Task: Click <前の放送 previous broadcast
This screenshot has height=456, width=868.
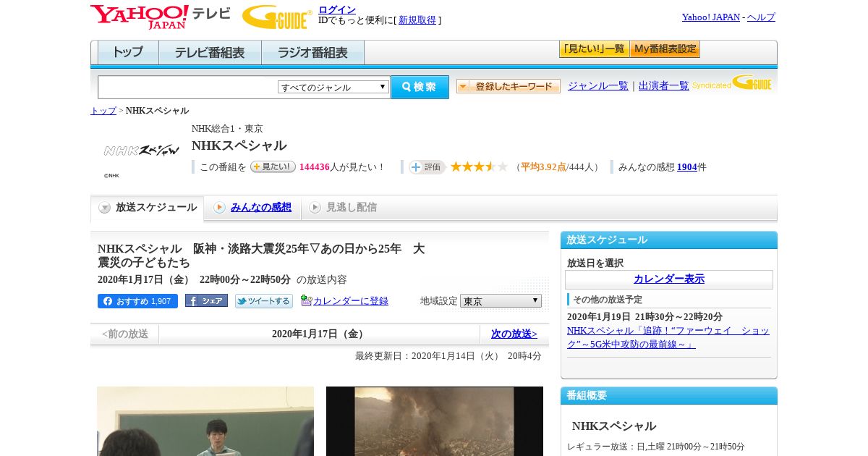Action: click(124, 334)
